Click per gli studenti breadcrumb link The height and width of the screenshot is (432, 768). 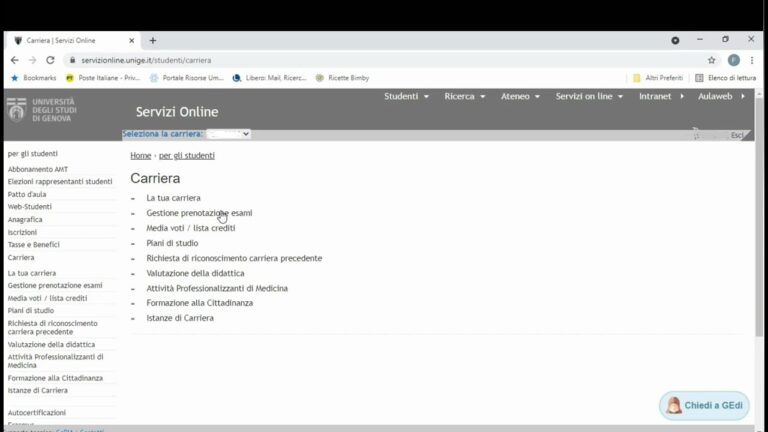(187, 155)
